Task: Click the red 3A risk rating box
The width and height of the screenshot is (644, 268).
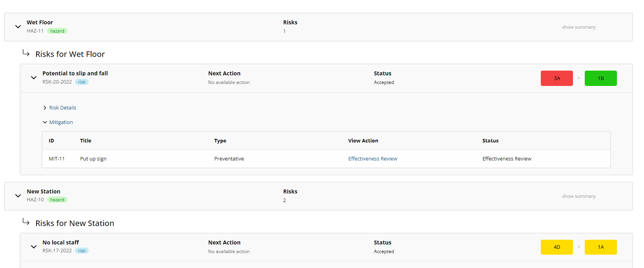Action: tap(557, 78)
